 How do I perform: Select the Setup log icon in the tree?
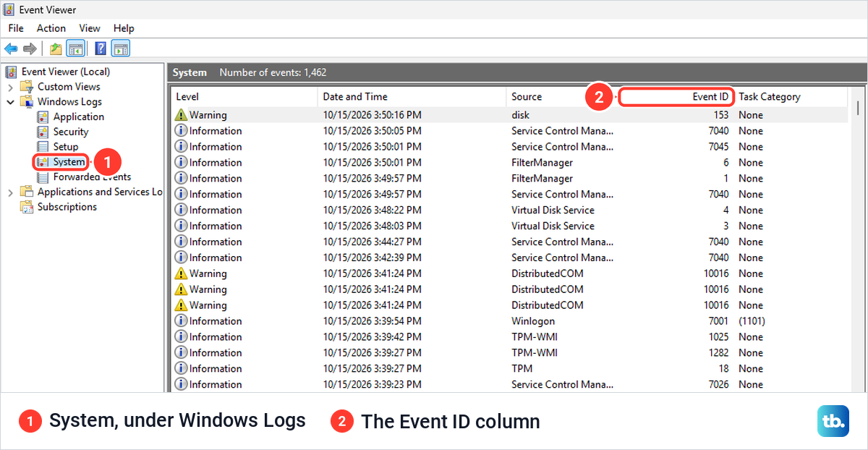[43, 147]
